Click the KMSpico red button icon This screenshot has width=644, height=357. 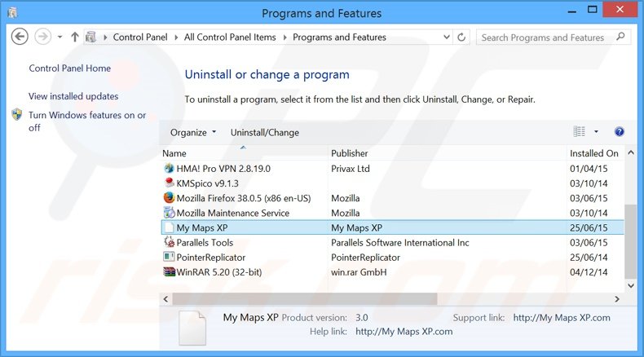pos(169,183)
